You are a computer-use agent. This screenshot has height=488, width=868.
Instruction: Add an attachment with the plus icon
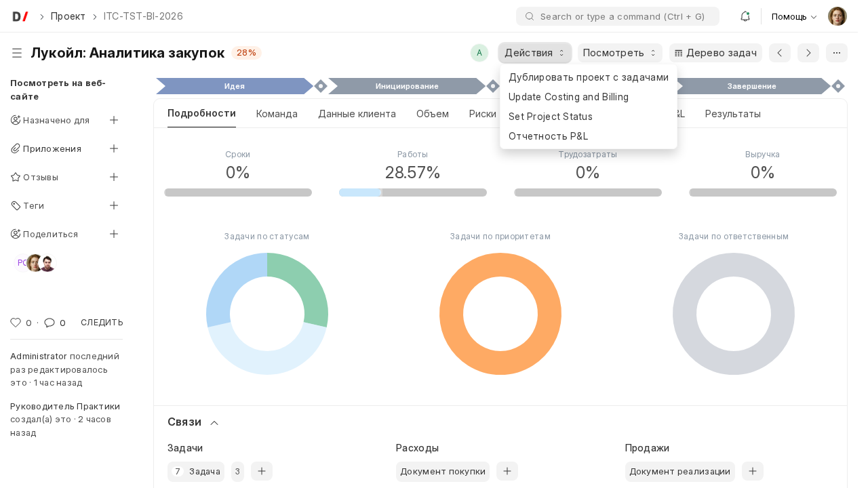(x=114, y=148)
